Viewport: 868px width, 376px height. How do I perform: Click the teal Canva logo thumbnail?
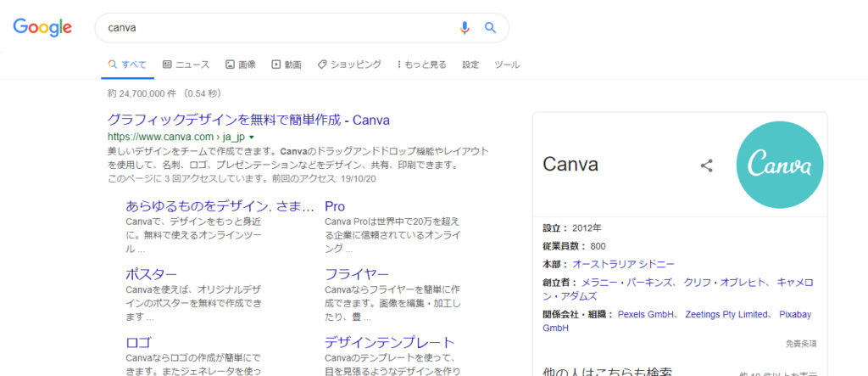(x=779, y=165)
